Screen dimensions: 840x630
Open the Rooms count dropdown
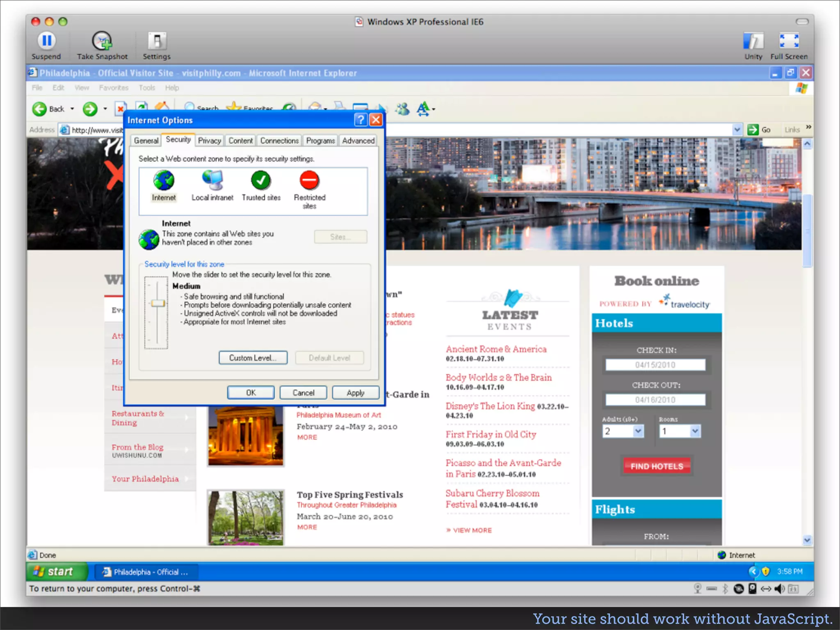[694, 431]
